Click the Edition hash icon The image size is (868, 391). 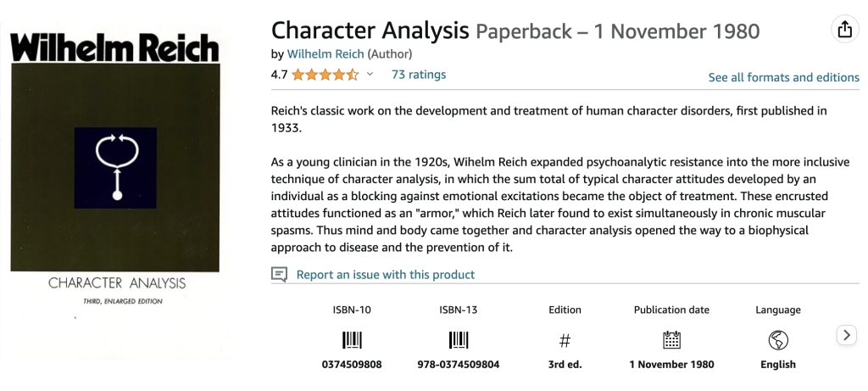(565, 340)
